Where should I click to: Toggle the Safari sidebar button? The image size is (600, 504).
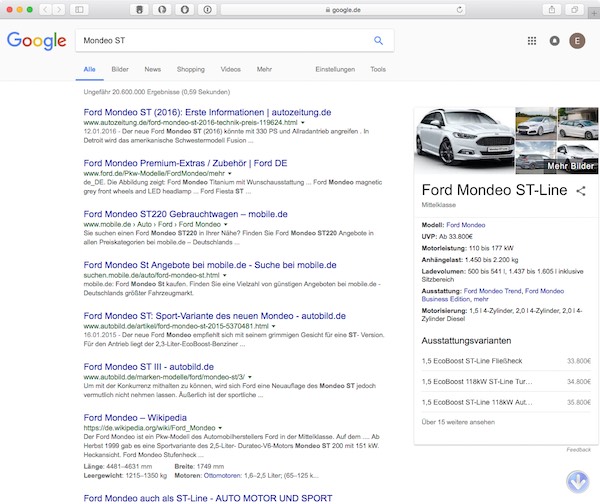point(79,10)
